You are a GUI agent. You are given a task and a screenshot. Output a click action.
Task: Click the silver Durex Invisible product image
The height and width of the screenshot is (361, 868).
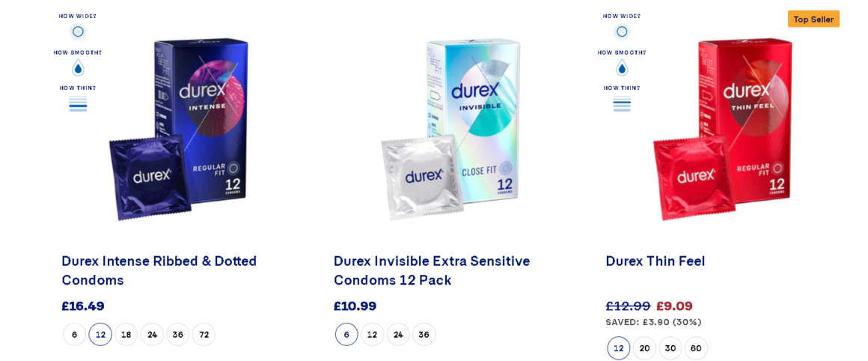450,129
